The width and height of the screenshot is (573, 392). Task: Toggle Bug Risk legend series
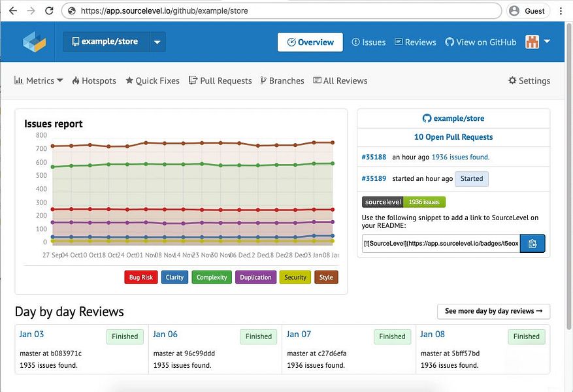pyautogui.click(x=140, y=277)
